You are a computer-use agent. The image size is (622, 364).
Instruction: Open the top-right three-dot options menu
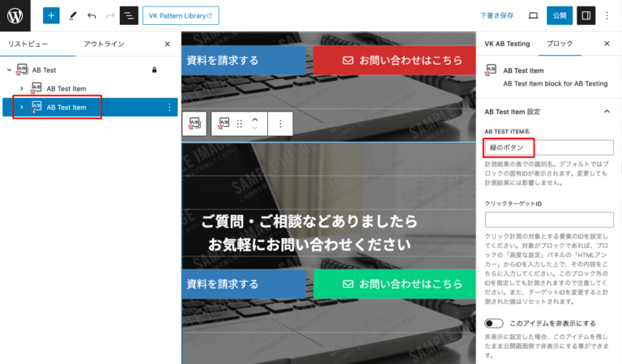tap(607, 15)
